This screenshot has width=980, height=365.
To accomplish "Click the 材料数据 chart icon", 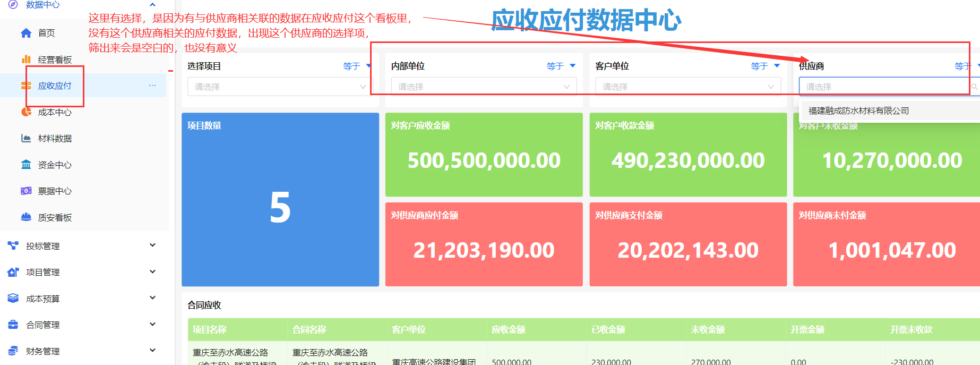I will coord(26,138).
